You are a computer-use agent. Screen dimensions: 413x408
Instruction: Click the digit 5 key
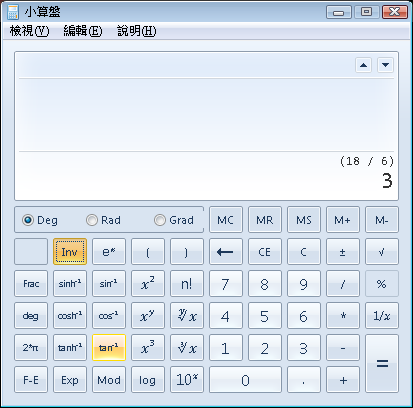click(x=265, y=316)
